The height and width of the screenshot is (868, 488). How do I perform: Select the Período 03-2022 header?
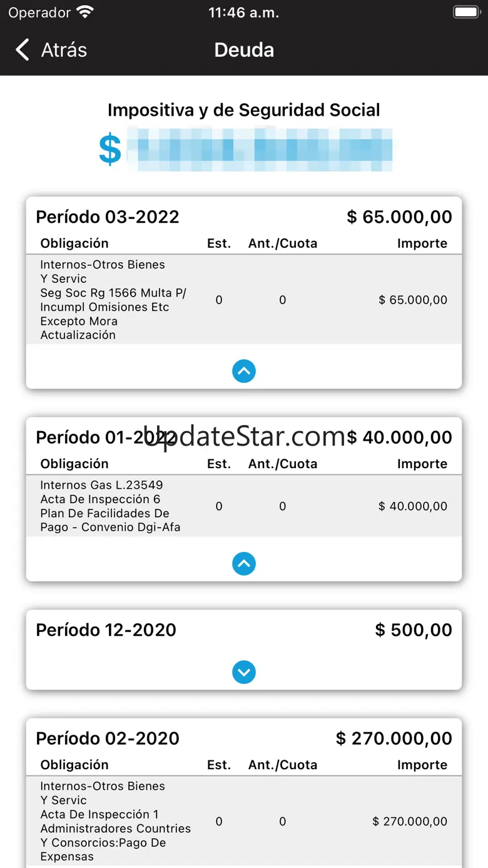108,217
